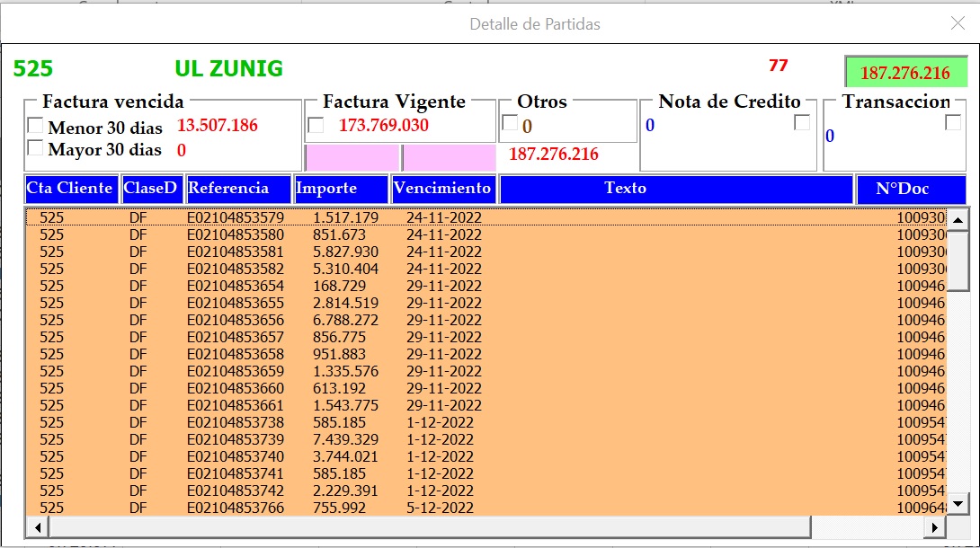Select row with reference E02104853738
This screenshot has height=548, width=980.
pyautogui.click(x=486, y=422)
